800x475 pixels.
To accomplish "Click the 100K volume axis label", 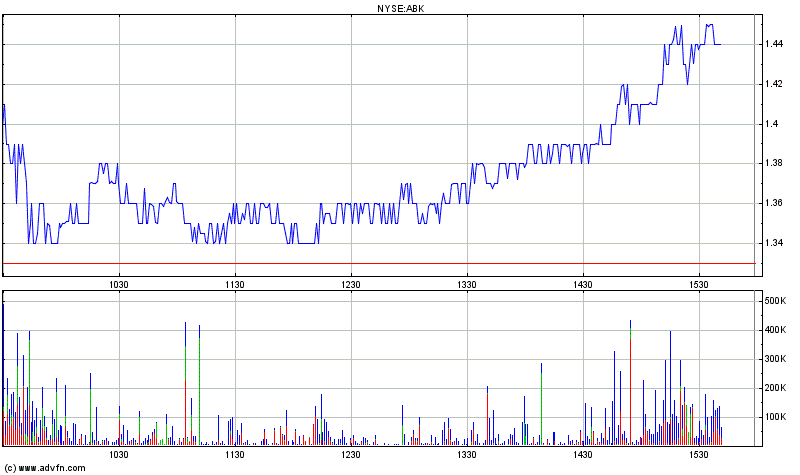I will coord(776,417).
